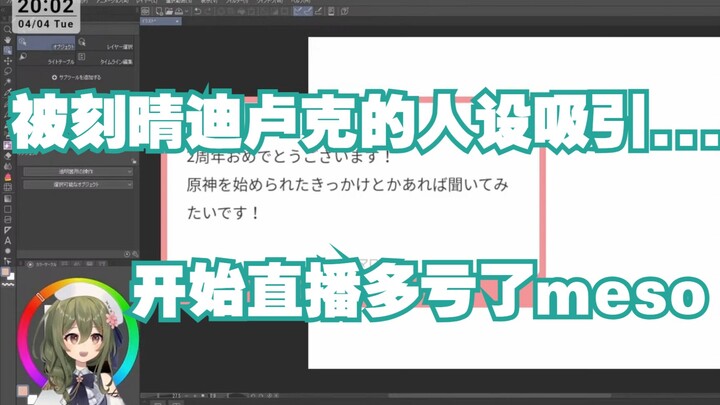Select the transparent color swatch
720x405 pixels.
[x=7, y=285]
